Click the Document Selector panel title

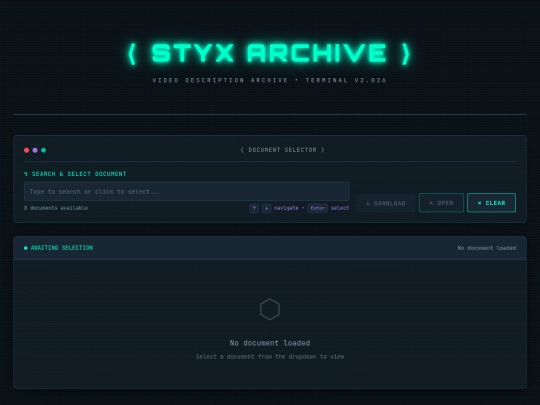click(x=282, y=150)
